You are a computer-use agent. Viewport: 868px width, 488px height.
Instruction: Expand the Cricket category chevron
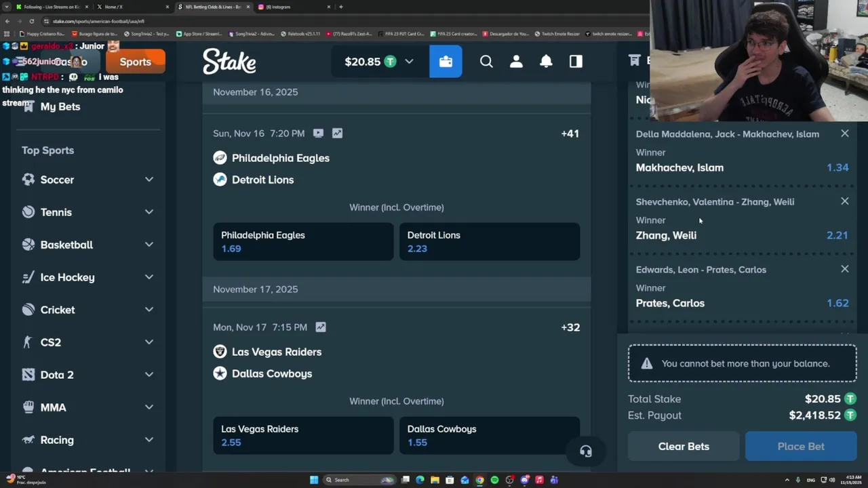pyautogui.click(x=149, y=310)
